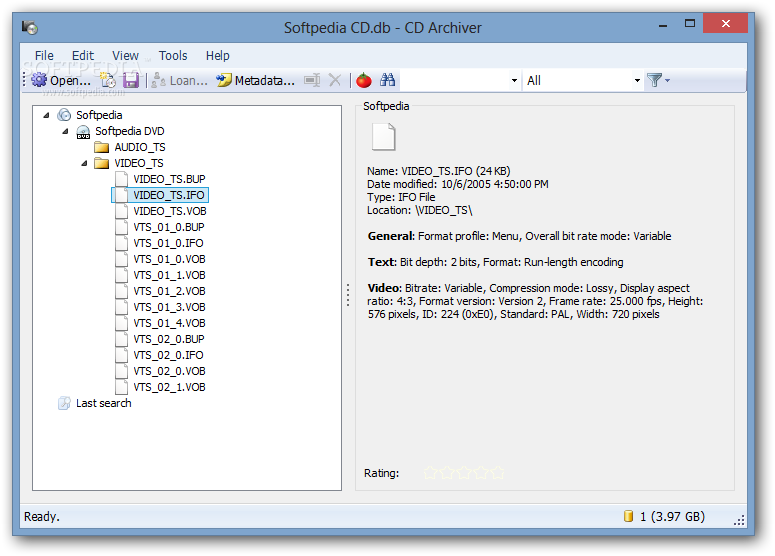Viewport: 775px width, 556px height.
Task: Open the Edit menu
Action: [x=83, y=55]
